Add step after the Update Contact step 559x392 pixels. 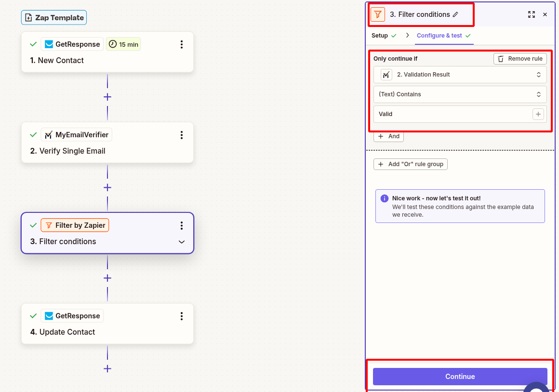tap(107, 368)
